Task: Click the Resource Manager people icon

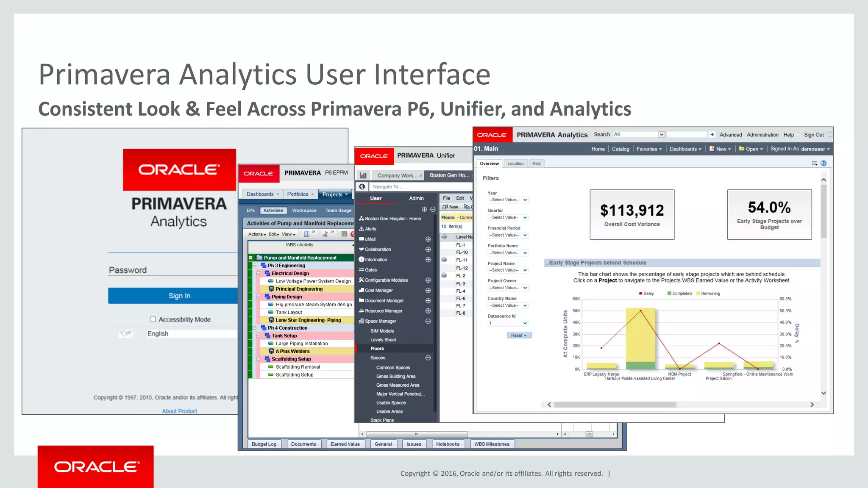Action: click(362, 311)
